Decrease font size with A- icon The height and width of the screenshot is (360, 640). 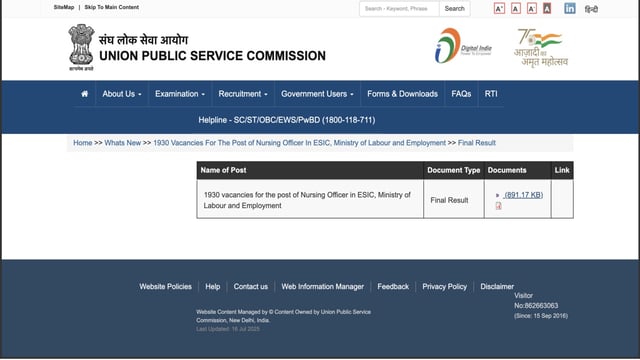[x=531, y=9]
